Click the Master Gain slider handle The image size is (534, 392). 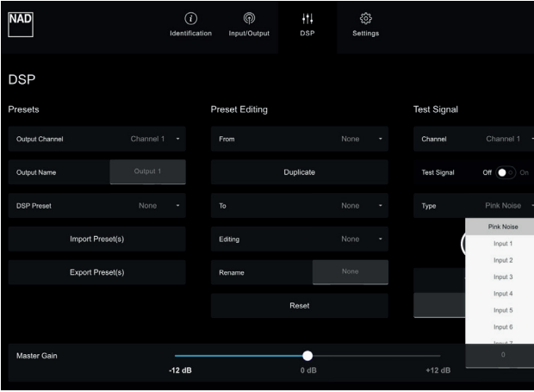(x=307, y=356)
